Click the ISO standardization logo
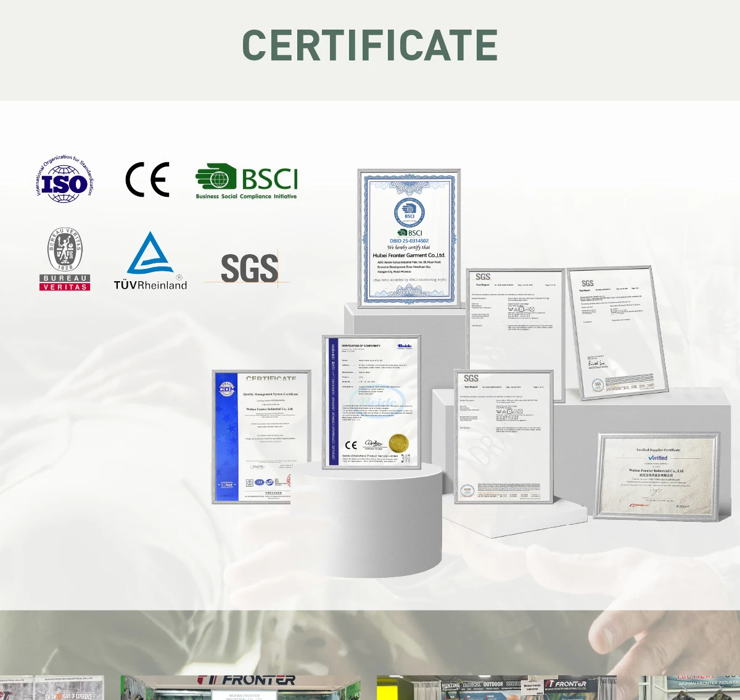The width and height of the screenshot is (740, 700). click(x=64, y=180)
